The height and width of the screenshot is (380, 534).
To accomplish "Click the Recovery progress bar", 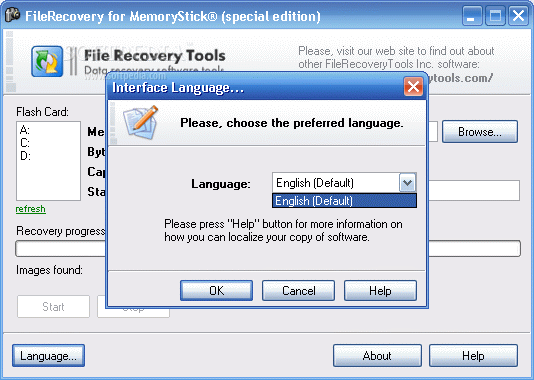I will point(268,249).
